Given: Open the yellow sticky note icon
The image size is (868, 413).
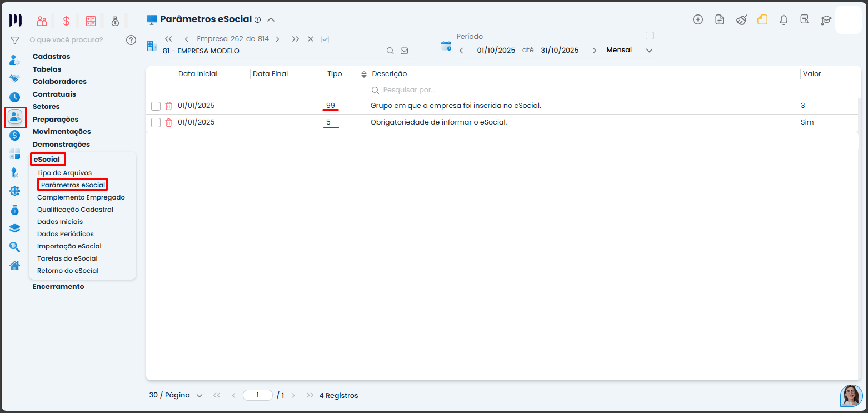Looking at the screenshot, I should click(x=762, y=20).
